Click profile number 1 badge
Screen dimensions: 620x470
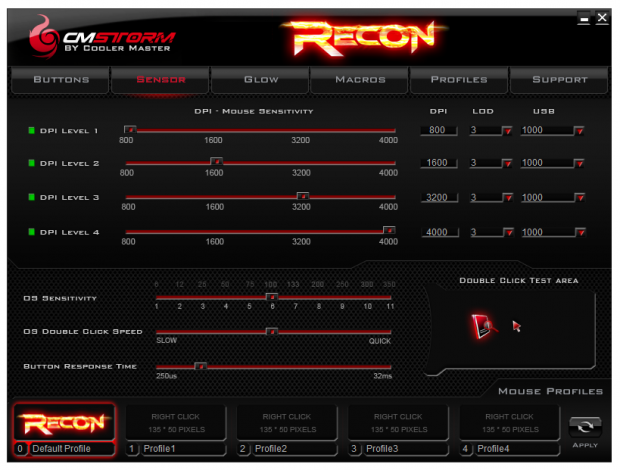coord(132,449)
